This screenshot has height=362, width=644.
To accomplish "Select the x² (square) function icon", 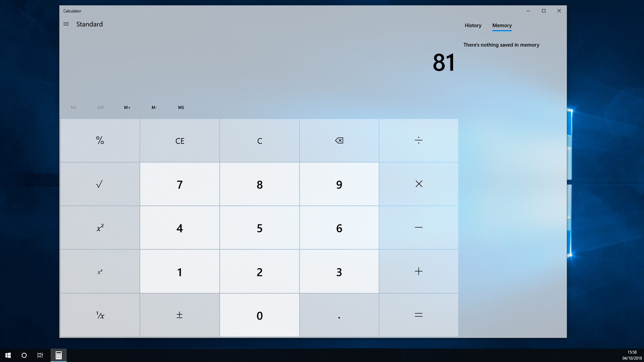I will [x=100, y=228].
